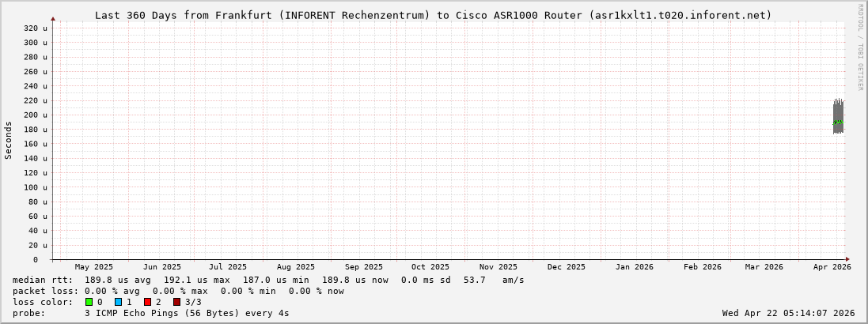Select the Apr 2026 x-axis label
This screenshot has height=324, width=868.
[832, 267]
